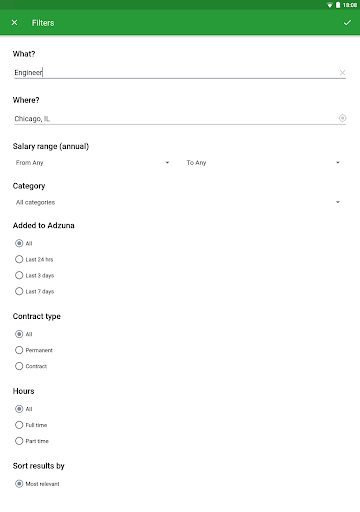Expand the All categories dropdown

click(x=178, y=202)
